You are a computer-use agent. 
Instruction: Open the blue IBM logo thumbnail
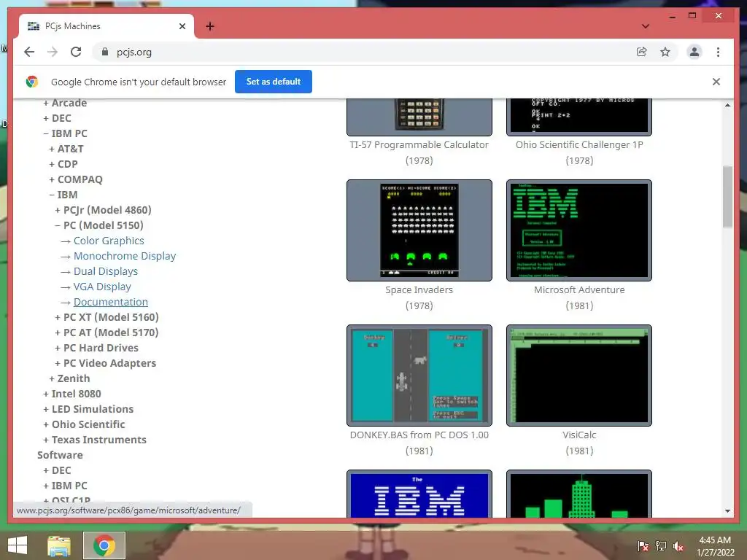[x=419, y=494]
